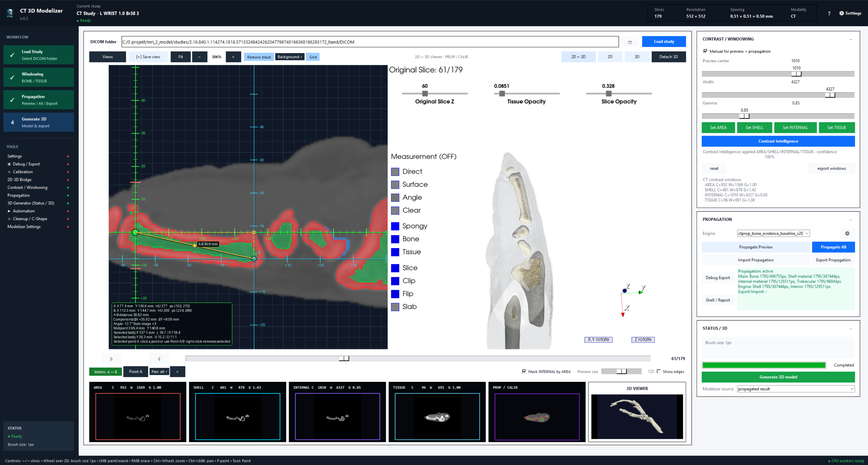The width and height of the screenshot is (868, 465).
Task: Collapse the Status / 3D panel
Action: [851, 329]
